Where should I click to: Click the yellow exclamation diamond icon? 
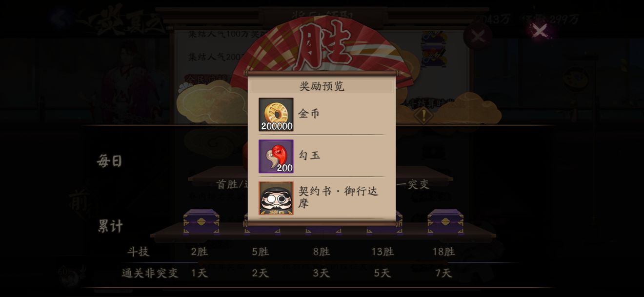[x=423, y=116]
